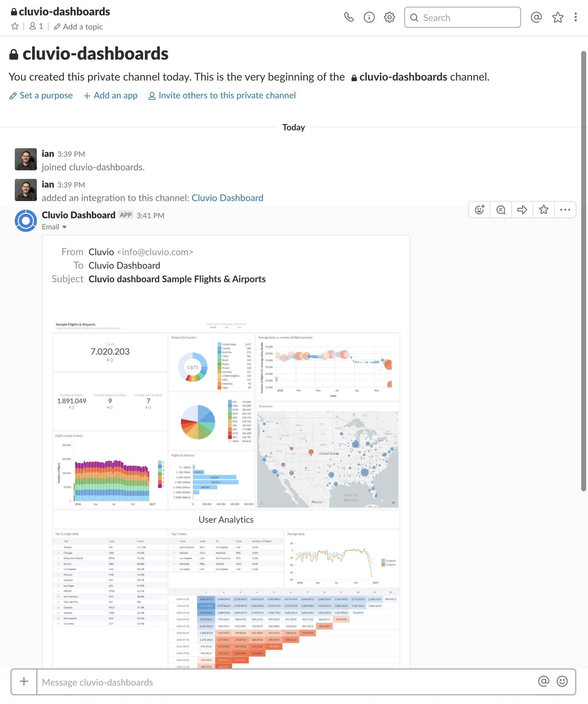Screen dimensions: 588x704
Task: Start a thread on Cluvio message
Action: [501, 210]
